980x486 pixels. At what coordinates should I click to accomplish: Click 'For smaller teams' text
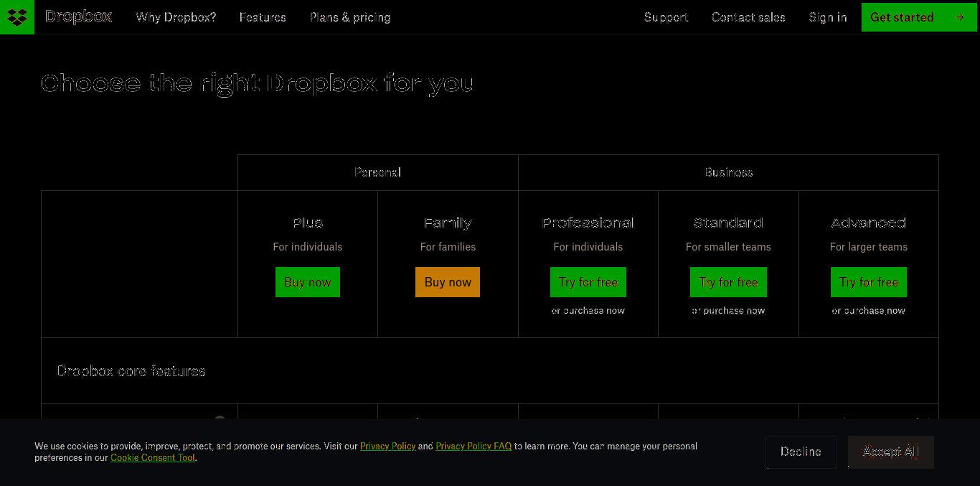[x=728, y=247]
